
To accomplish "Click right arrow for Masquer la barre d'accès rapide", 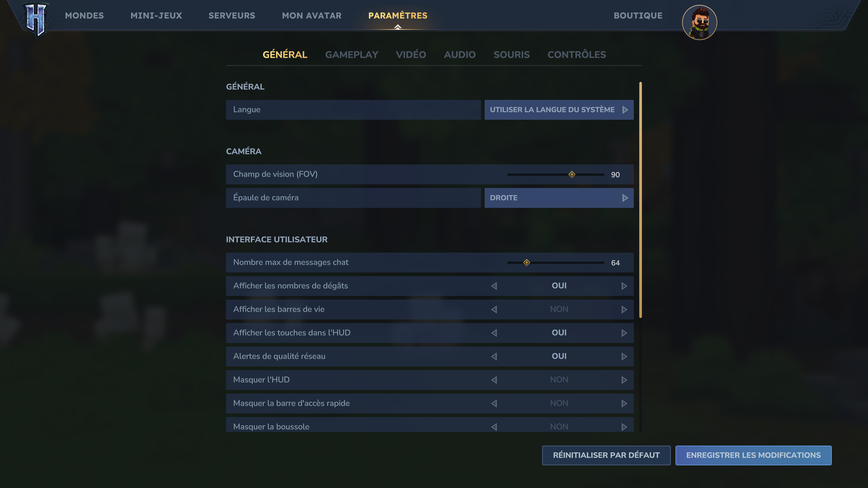I will coord(624,404).
